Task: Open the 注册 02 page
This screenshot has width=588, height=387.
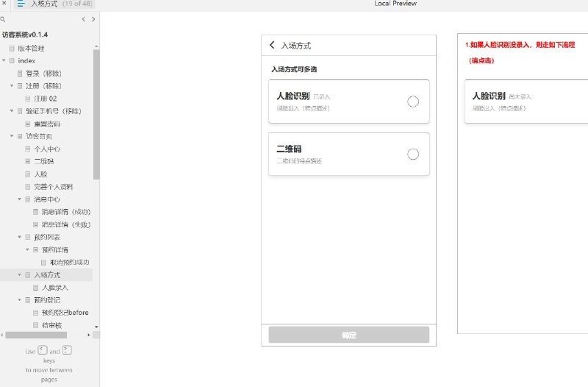Action: tap(46, 99)
